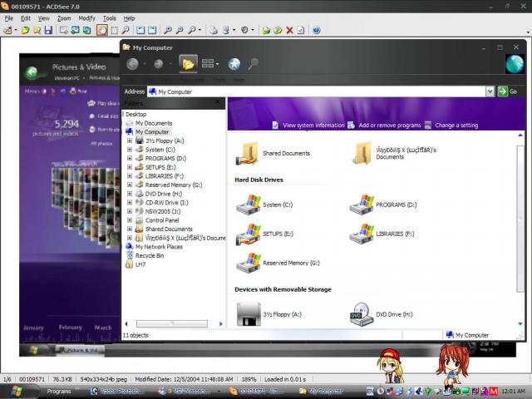This screenshot has height=399, width=532.
Task: Expand the 3½ Floppy (A:) tree node
Action: pos(130,140)
